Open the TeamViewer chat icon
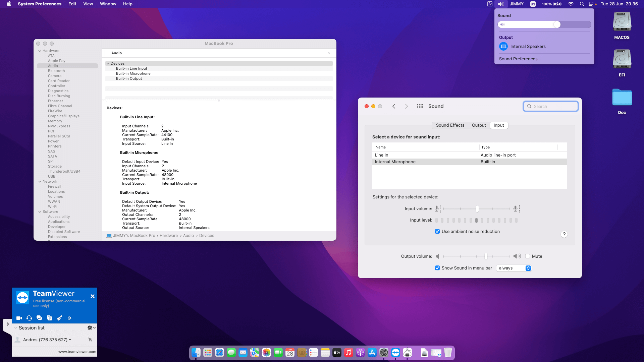This screenshot has height=362, width=644. coord(39,318)
